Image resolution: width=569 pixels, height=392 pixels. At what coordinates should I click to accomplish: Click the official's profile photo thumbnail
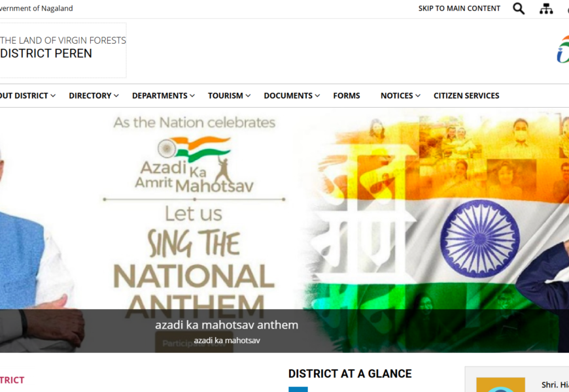500,385
